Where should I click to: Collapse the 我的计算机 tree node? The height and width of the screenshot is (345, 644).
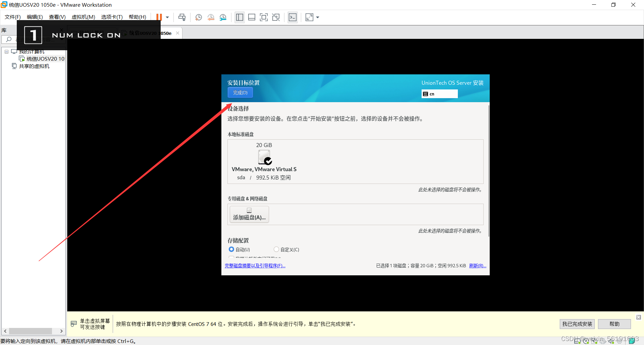6,52
